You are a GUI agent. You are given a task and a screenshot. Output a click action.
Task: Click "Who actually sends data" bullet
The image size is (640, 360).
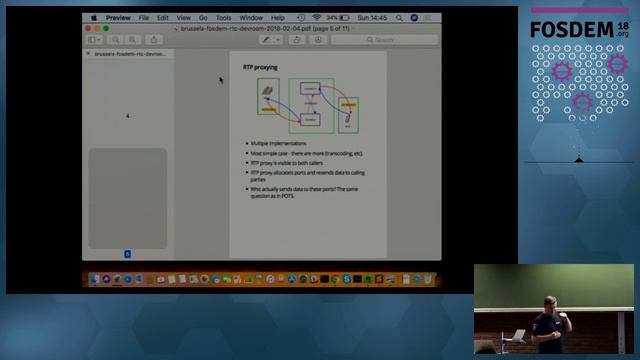coord(304,193)
